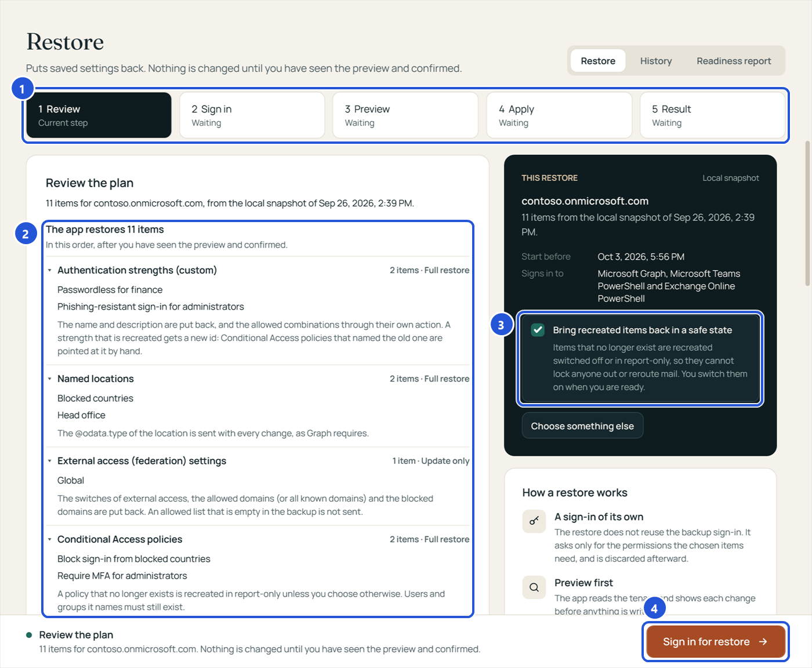812x668 pixels.
Task: Open the Readiness report tab
Action: click(734, 61)
